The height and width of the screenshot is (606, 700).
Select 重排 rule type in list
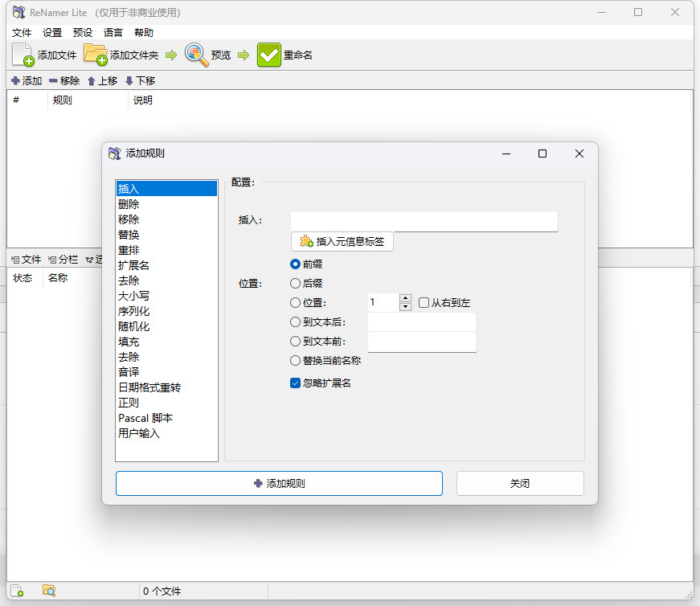click(x=166, y=250)
